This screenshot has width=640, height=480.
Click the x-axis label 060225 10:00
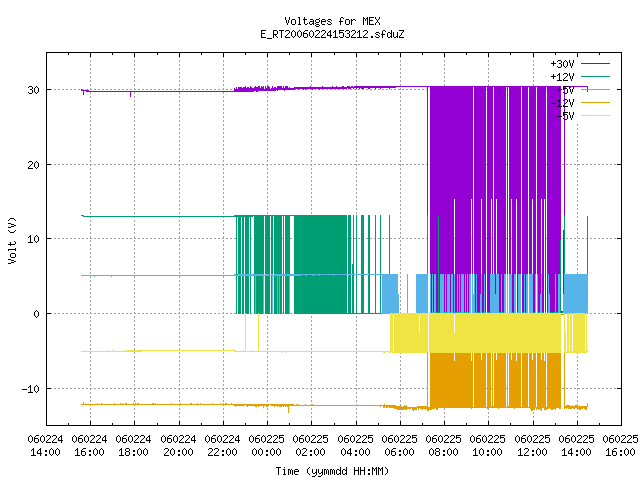[488, 446]
